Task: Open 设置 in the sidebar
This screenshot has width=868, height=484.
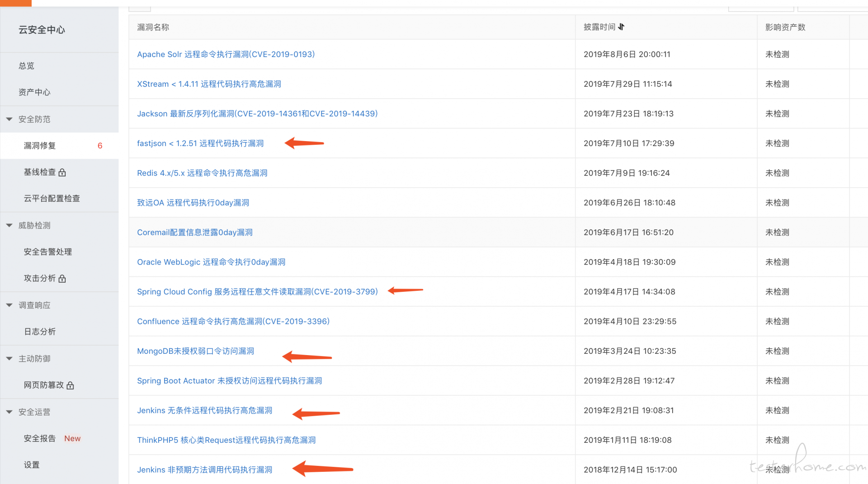Action: coord(32,465)
